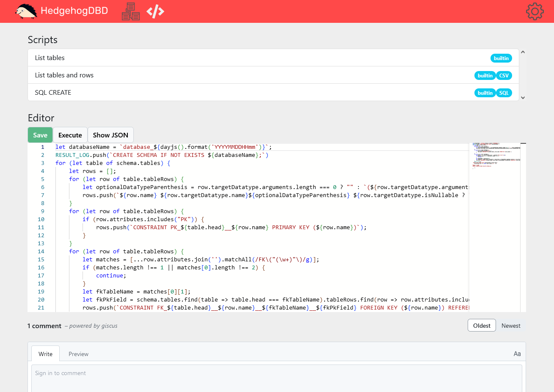Switch to Write tab
This screenshot has width=554, height=392.
(x=46, y=354)
